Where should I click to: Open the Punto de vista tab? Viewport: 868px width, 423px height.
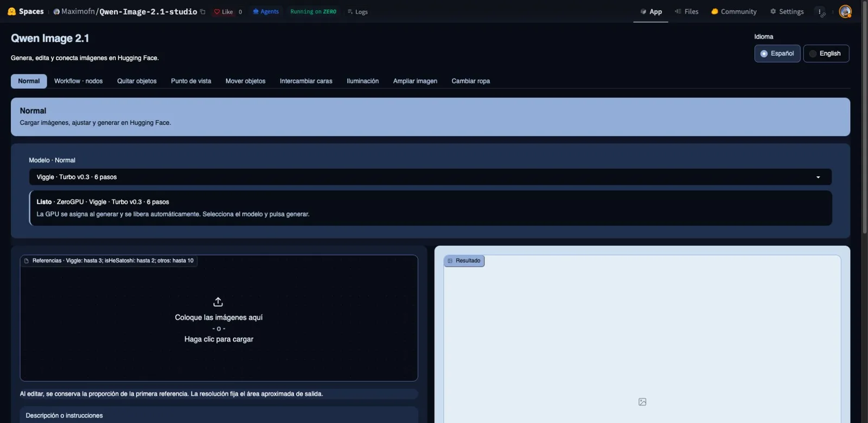[191, 81]
